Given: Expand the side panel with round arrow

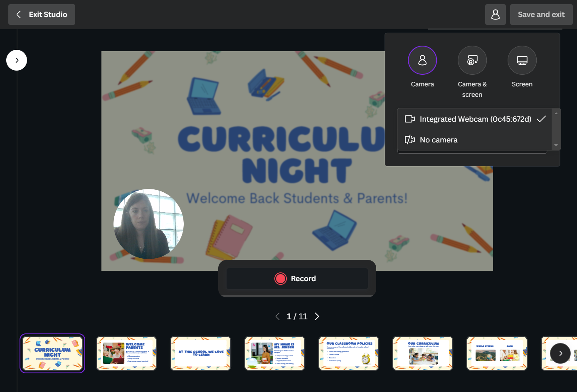Looking at the screenshot, I should point(17,60).
